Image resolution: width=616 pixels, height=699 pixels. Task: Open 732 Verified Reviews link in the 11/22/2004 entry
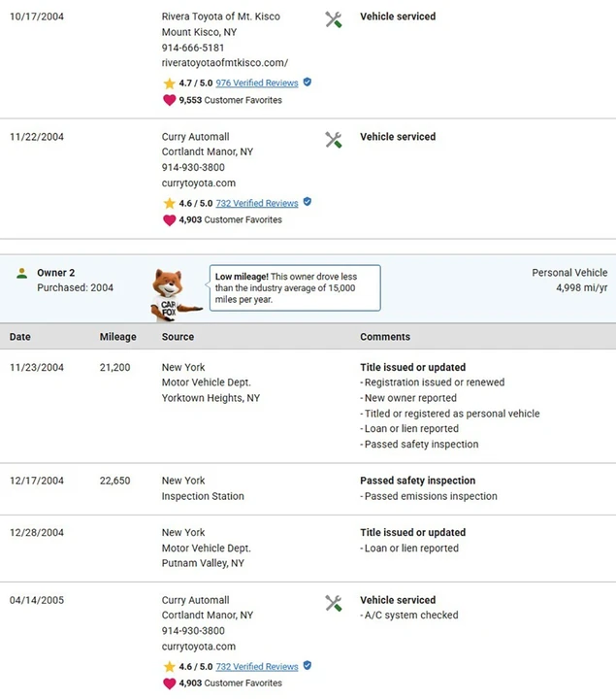pos(257,203)
